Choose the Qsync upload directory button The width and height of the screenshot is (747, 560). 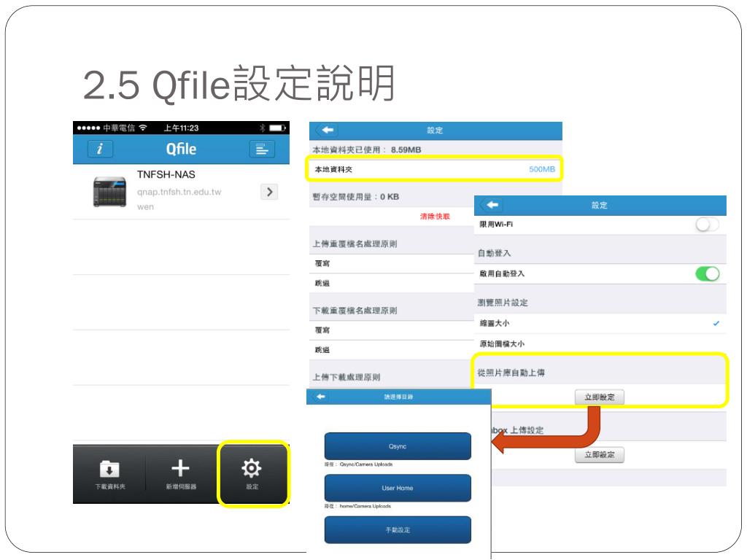click(398, 446)
